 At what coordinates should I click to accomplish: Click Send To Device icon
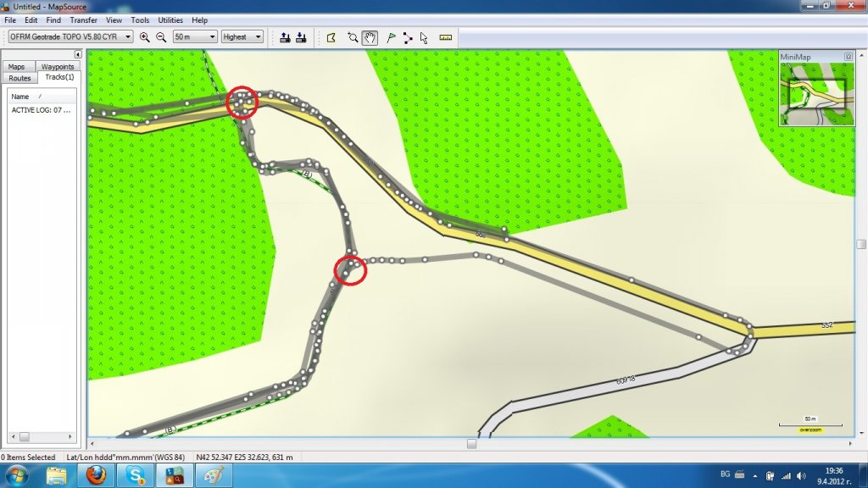pos(285,37)
